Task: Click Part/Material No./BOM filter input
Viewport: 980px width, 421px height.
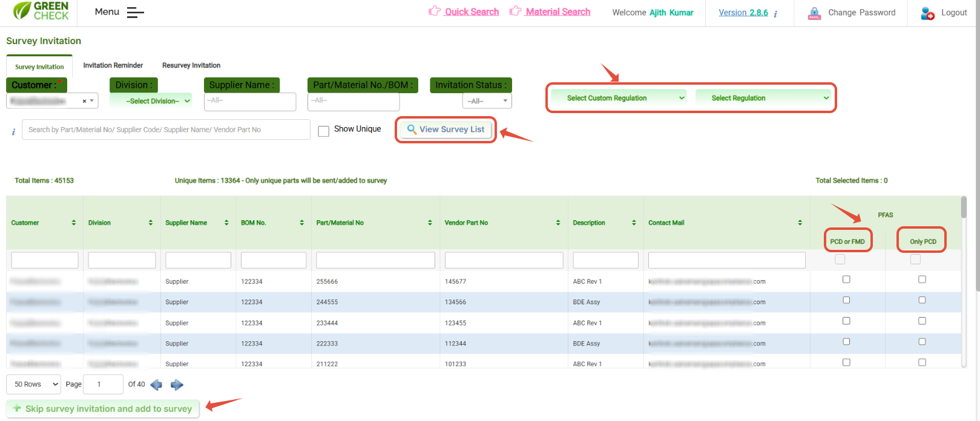Action: (x=354, y=102)
